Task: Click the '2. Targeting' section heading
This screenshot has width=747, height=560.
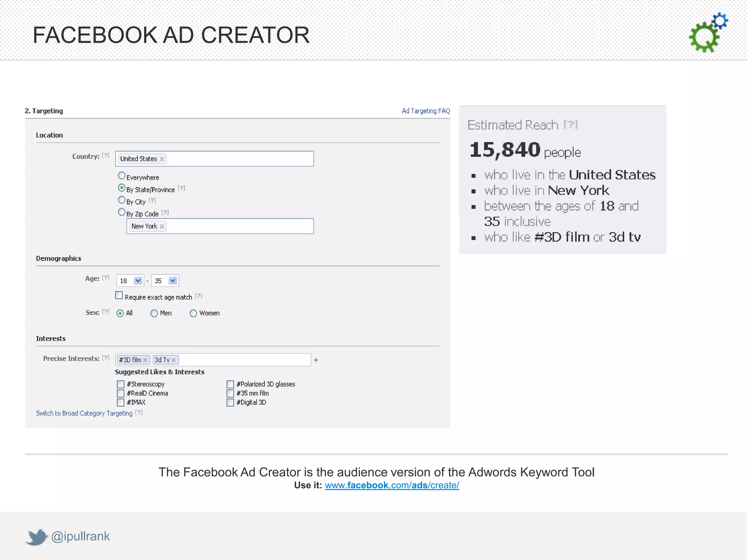Action: [44, 111]
